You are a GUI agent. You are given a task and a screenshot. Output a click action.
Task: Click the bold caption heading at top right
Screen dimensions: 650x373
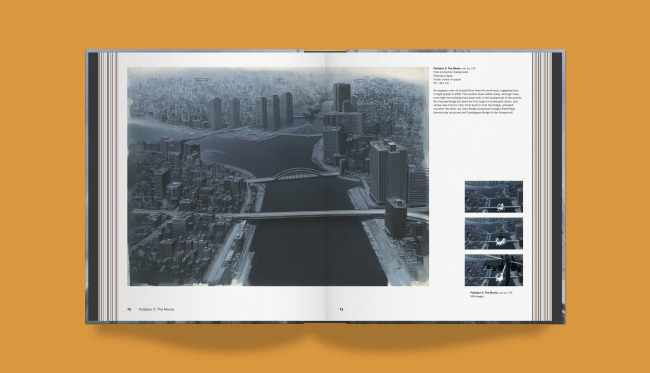point(447,68)
